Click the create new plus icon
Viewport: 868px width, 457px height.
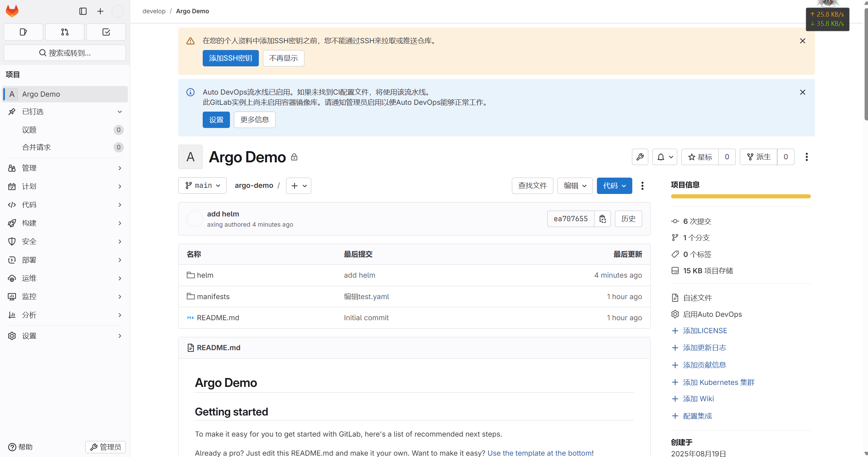pos(100,11)
